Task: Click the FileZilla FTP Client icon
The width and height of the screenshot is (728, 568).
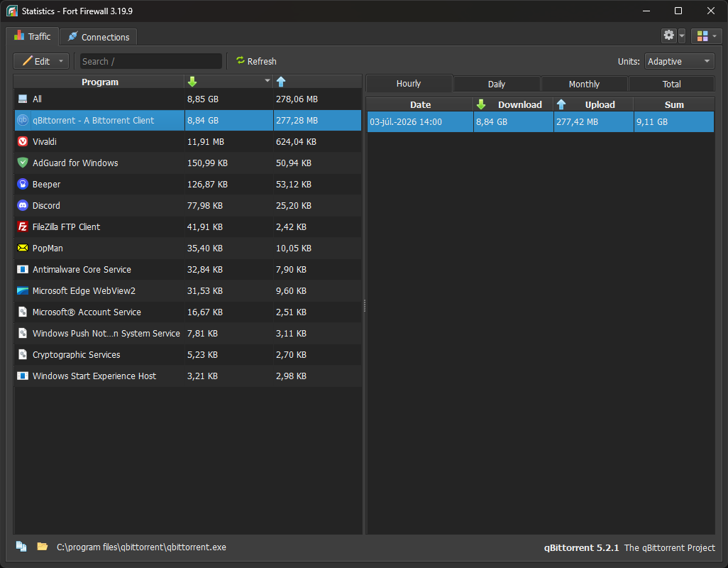Action: (22, 226)
